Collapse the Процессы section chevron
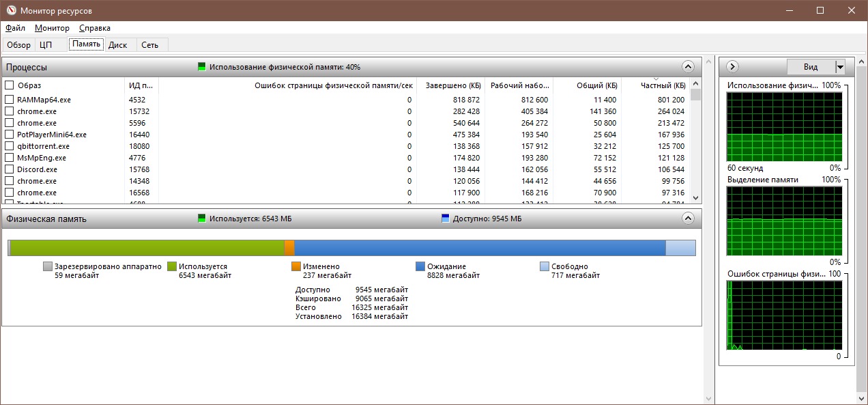This screenshot has width=868, height=405. pyautogui.click(x=688, y=67)
